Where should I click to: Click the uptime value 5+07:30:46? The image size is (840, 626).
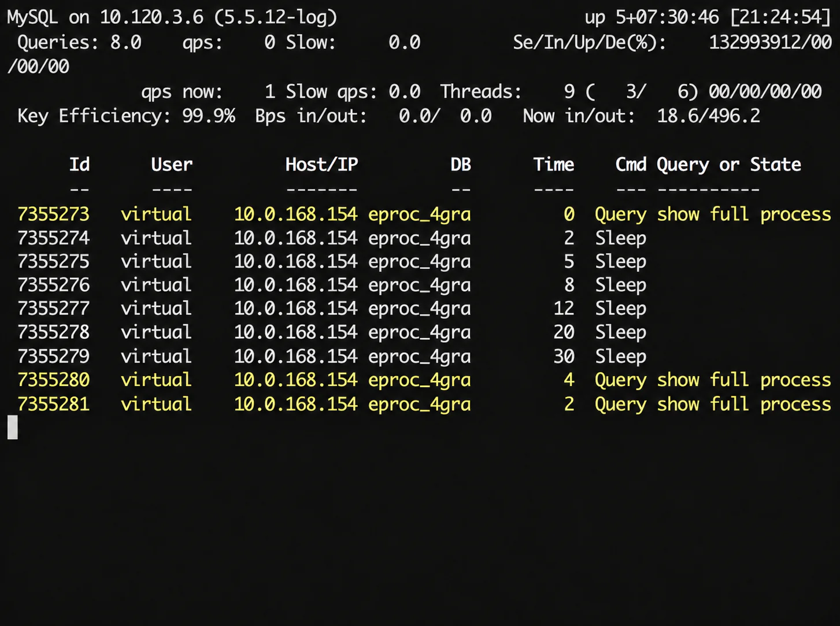click(x=667, y=17)
